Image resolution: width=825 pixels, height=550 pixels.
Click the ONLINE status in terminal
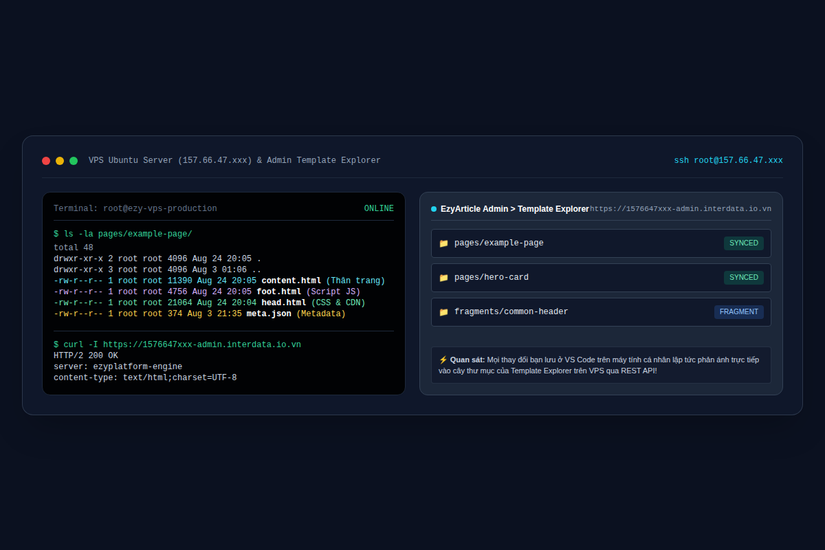click(379, 208)
